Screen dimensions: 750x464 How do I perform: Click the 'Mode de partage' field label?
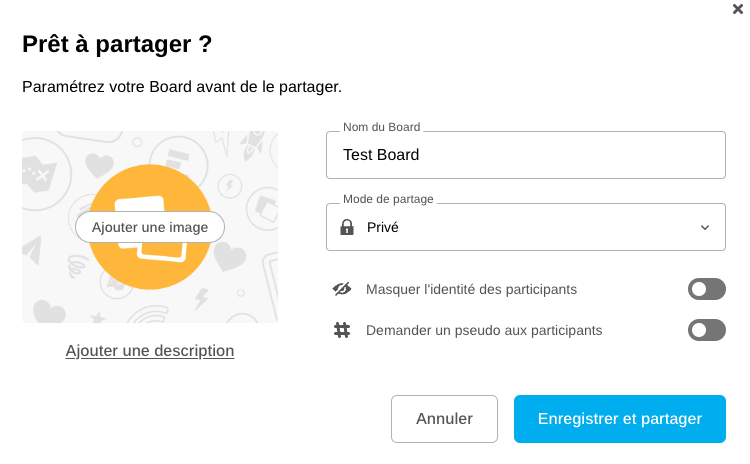[388, 199]
